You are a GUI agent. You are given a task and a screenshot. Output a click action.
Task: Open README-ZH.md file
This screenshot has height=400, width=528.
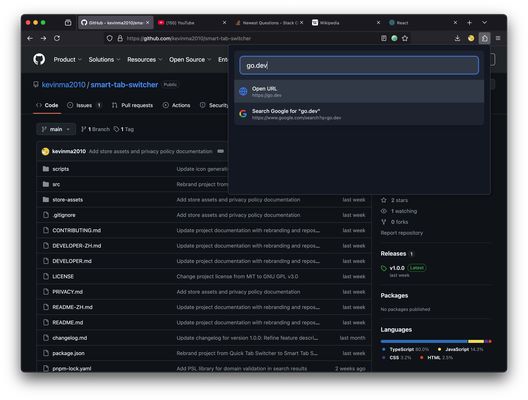click(x=72, y=307)
